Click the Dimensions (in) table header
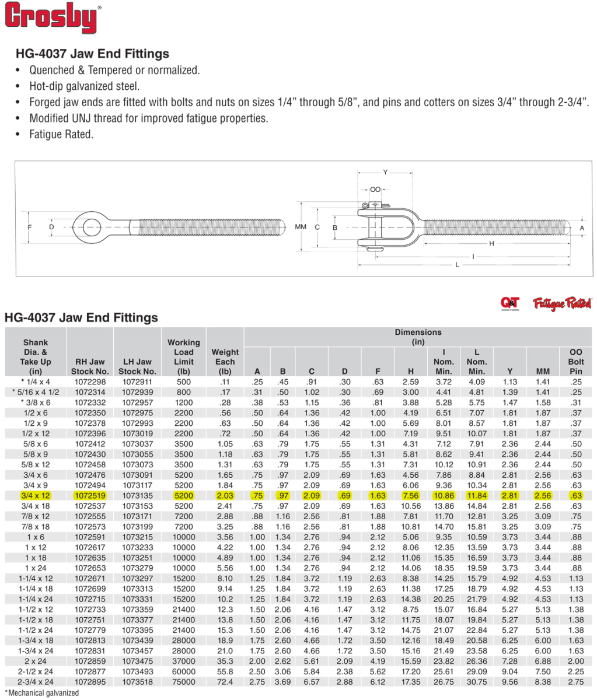Image resolution: width=597 pixels, height=700 pixels. point(418,337)
